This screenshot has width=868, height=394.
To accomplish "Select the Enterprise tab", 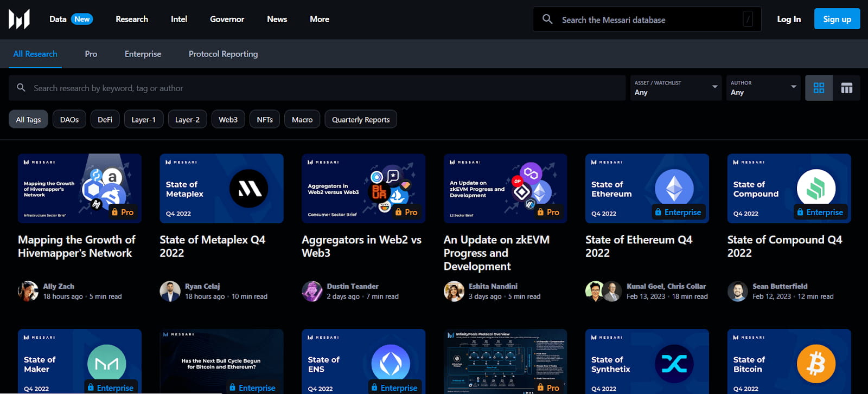I will click(x=143, y=54).
